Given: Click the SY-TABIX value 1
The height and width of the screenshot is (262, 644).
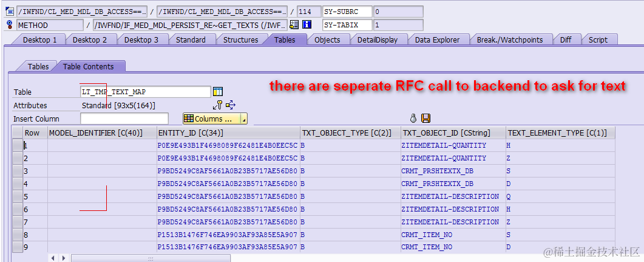Looking at the screenshot, I should [398, 25].
